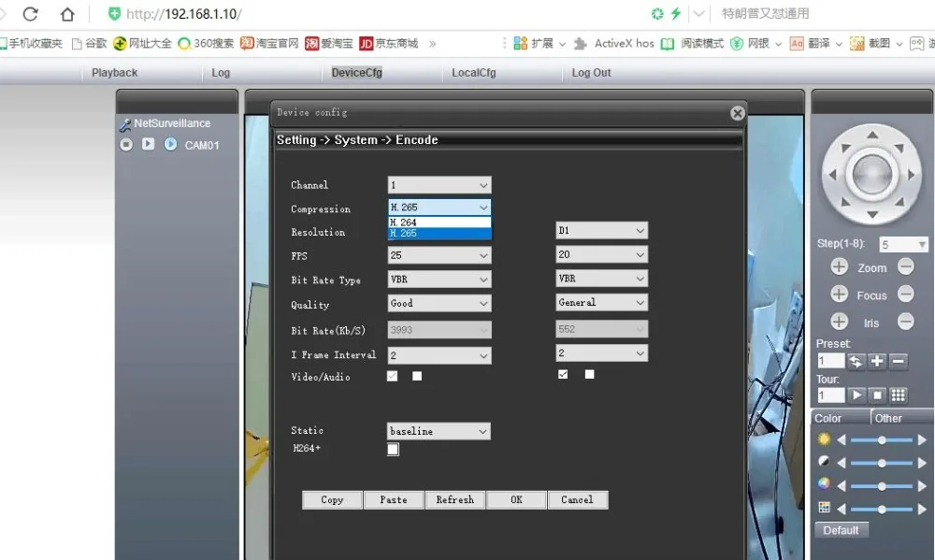This screenshot has width=935, height=560.
Task: Open Iris with the plus icon
Action: coord(839,322)
